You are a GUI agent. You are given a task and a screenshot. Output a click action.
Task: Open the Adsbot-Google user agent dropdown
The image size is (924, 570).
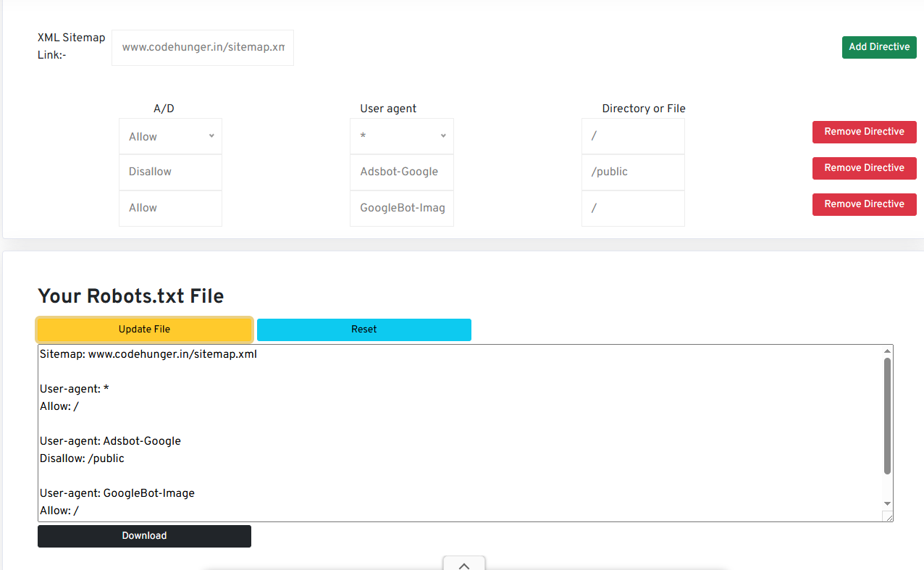tap(401, 172)
